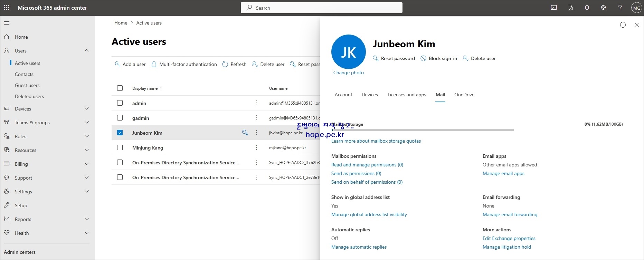The width and height of the screenshot is (644, 260).
Task: Open the help question mark icon
Action: pos(620,8)
